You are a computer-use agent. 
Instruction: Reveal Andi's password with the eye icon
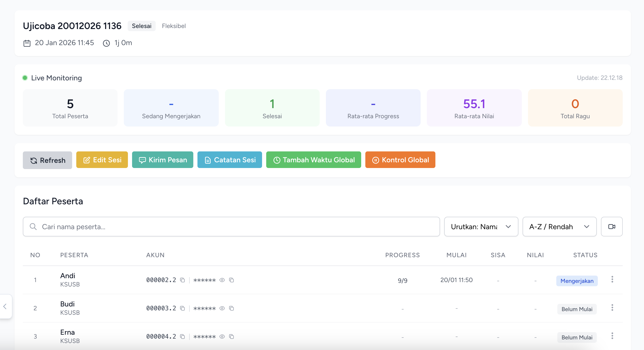pyautogui.click(x=222, y=280)
